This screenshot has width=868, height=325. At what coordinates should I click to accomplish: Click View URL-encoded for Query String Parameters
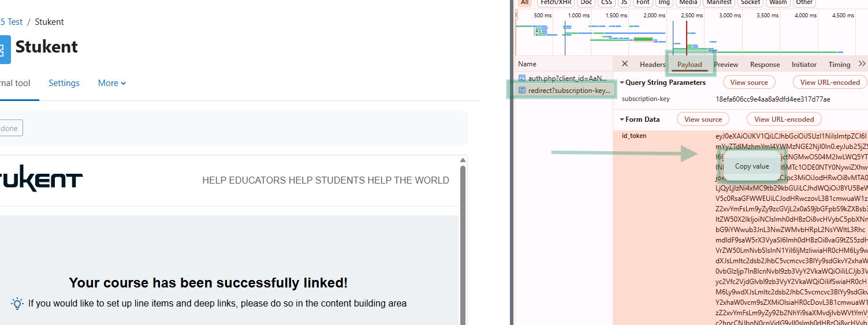coord(830,83)
